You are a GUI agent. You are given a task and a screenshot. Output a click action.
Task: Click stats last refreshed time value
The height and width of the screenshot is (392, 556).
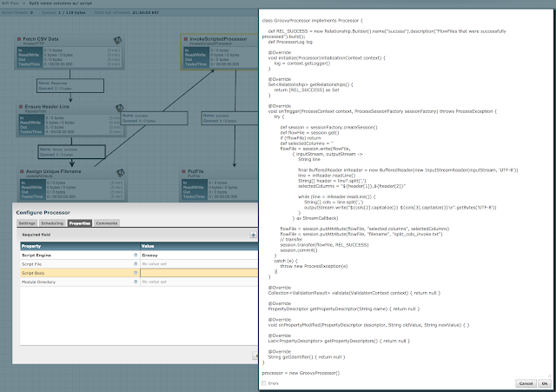click(x=145, y=12)
